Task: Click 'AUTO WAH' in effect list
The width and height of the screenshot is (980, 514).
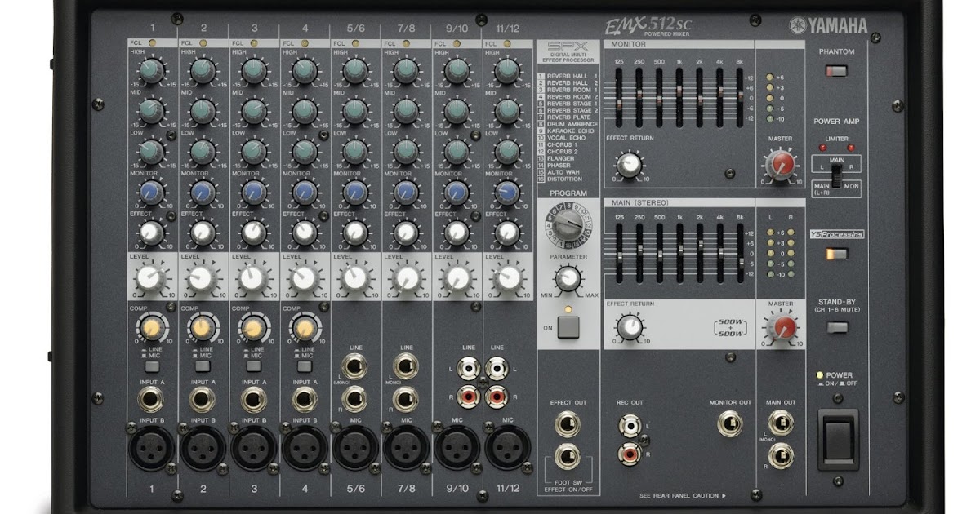Action: tap(562, 173)
